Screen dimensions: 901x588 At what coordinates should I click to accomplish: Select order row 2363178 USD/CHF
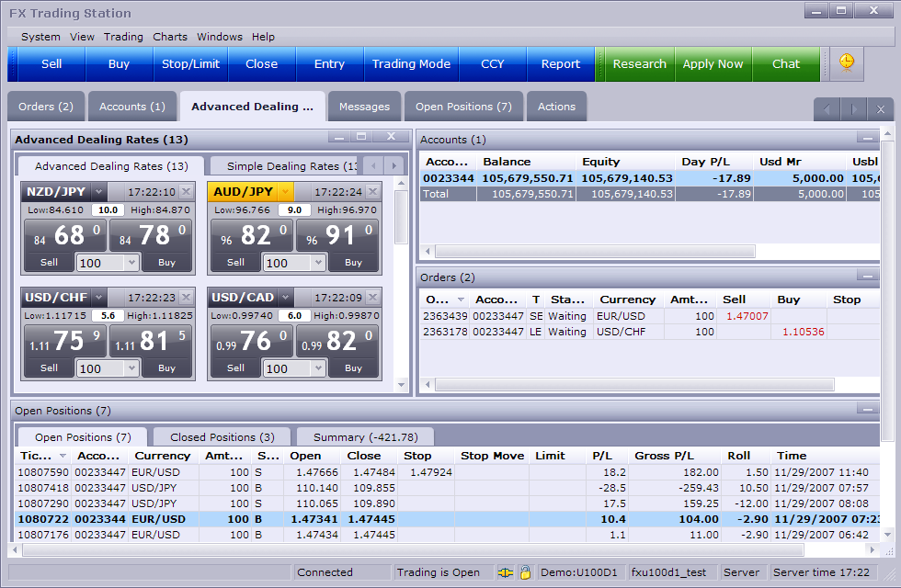650,332
